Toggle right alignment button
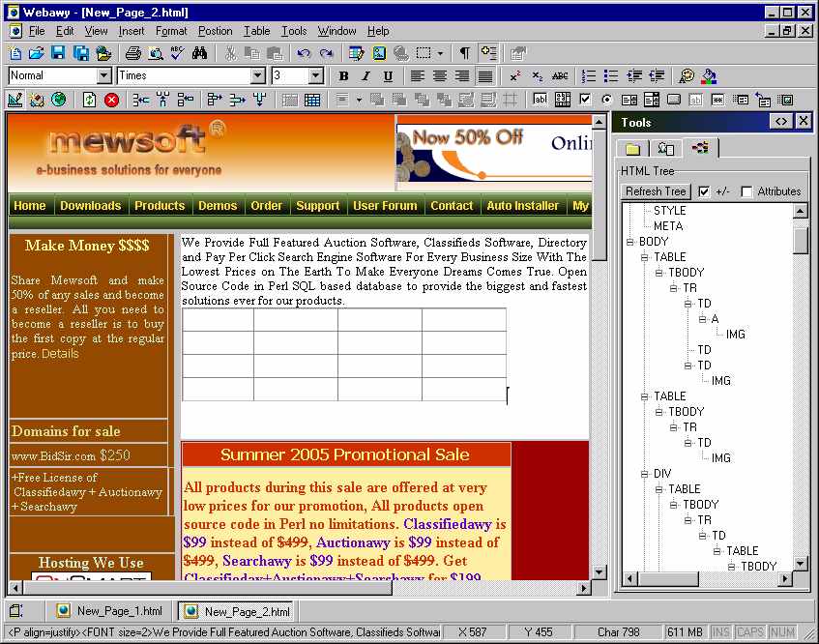Screen dimensions: 819x644 tap(462, 76)
